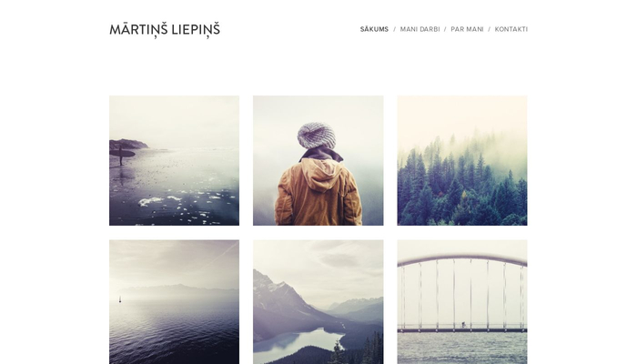Image resolution: width=637 pixels, height=364 pixels.
Task: Click the tiny sailboat on the water
Action: [x=120, y=299]
